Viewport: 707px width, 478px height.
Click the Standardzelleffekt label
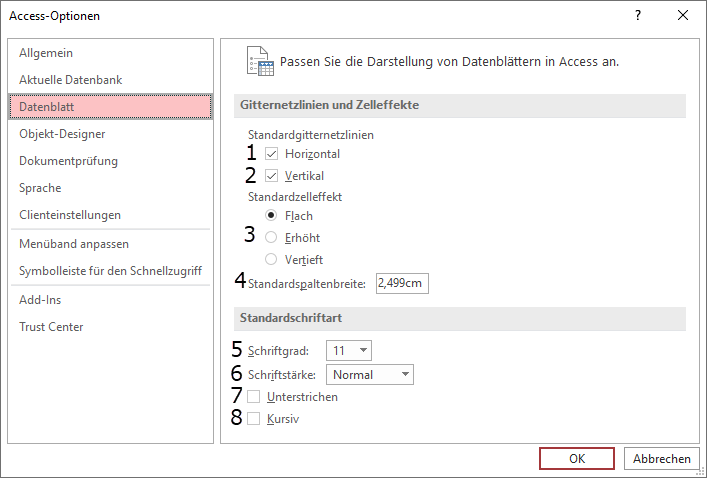(295, 197)
